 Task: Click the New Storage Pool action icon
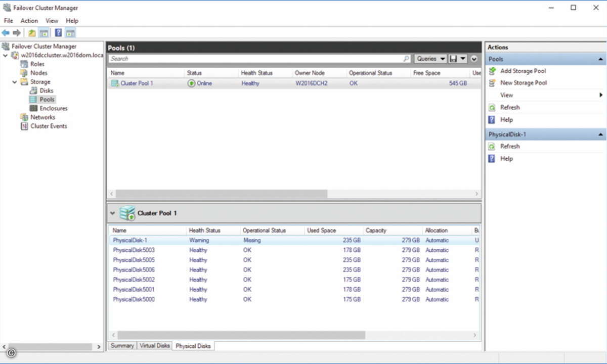point(492,83)
